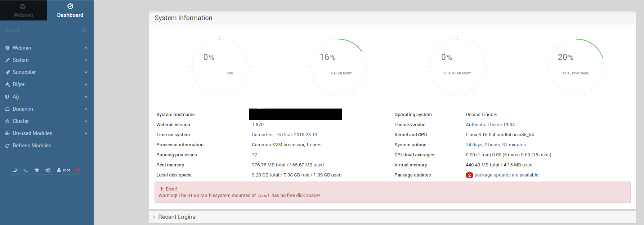Click the Refresh Modules sync icon
This screenshot has height=225, width=644.
click(7, 146)
